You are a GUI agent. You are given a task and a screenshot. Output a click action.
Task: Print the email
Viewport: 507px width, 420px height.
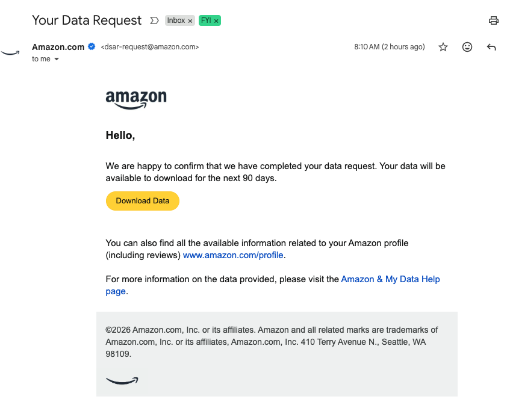point(494,20)
